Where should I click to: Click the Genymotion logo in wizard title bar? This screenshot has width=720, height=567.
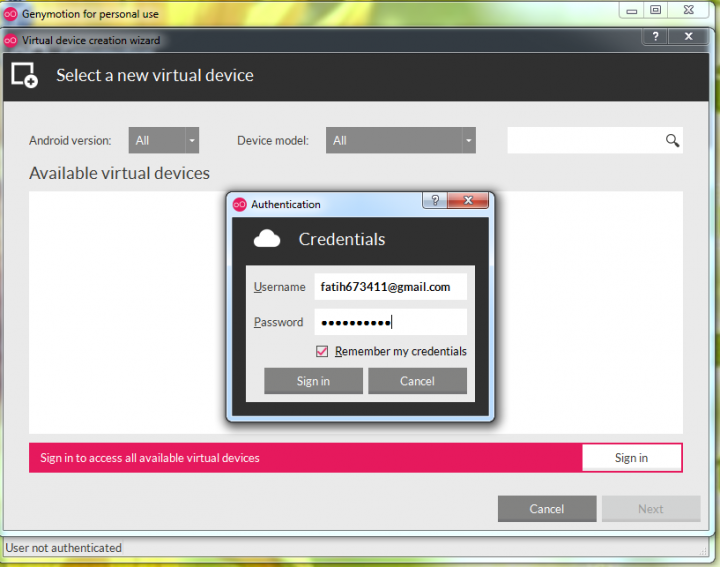(10, 40)
